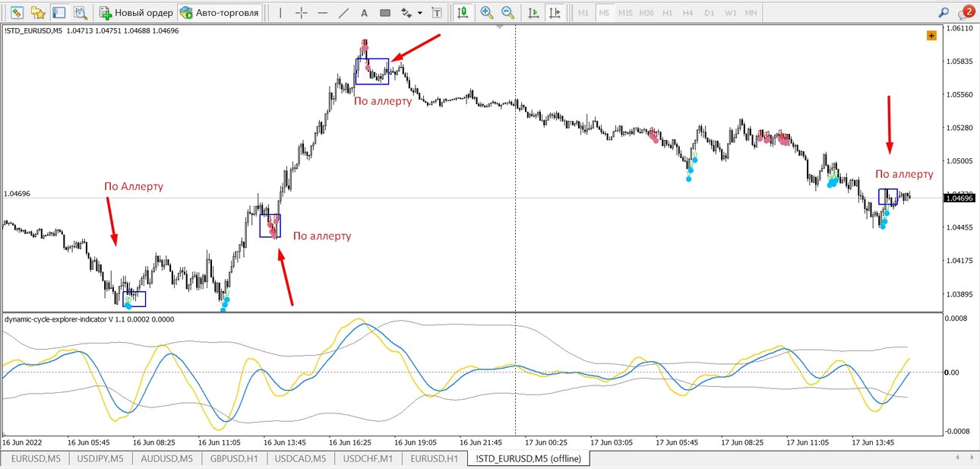980x469 pixels.
Task: Toggle the Terminal panel icon
Action: click(59, 13)
